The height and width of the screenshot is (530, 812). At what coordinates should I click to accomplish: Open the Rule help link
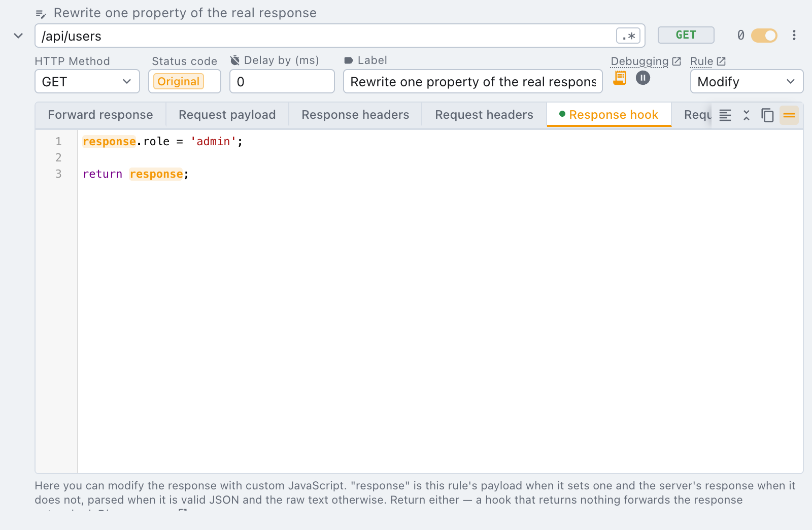[x=708, y=61]
